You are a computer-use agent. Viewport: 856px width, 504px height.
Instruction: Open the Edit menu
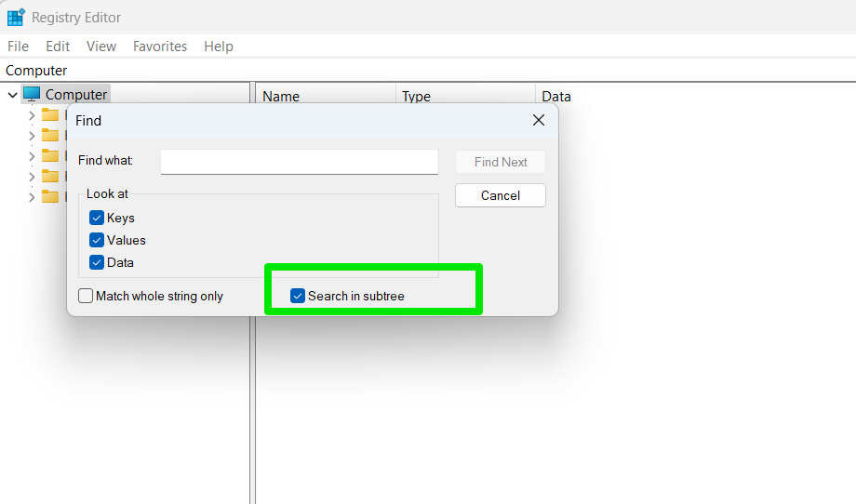tap(58, 46)
